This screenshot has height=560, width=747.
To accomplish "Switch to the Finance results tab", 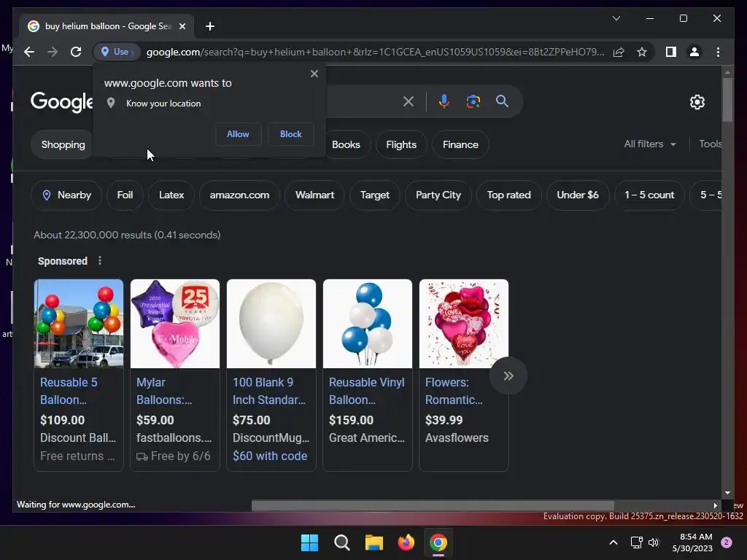I will (460, 145).
